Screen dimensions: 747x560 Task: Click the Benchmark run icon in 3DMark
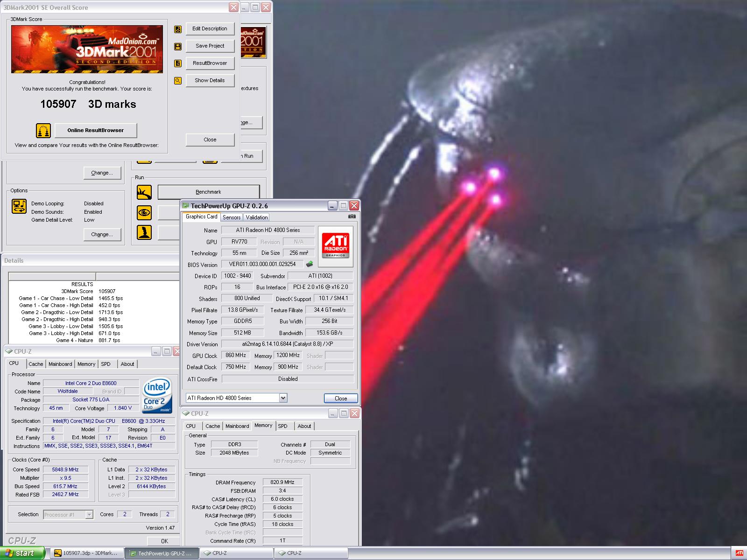pos(144,192)
